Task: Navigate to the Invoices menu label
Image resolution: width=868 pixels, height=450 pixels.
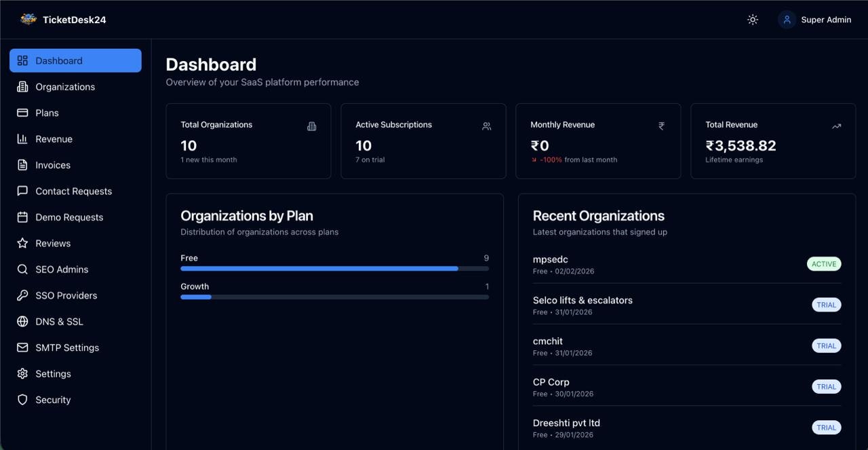Action: pyautogui.click(x=53, y=165)
